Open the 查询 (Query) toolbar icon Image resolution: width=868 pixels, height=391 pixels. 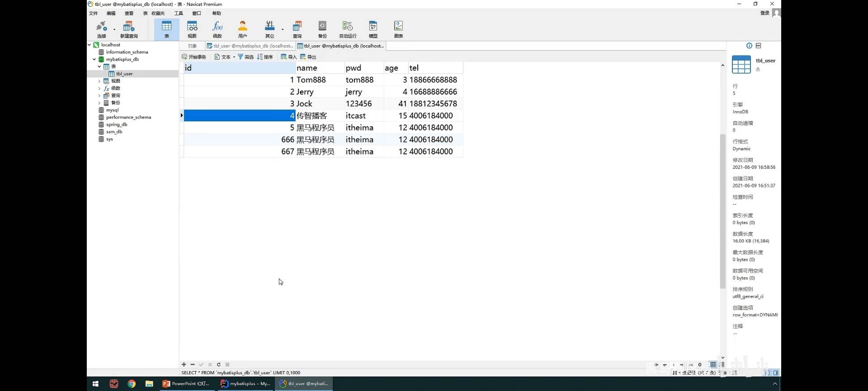click(297, 29)
